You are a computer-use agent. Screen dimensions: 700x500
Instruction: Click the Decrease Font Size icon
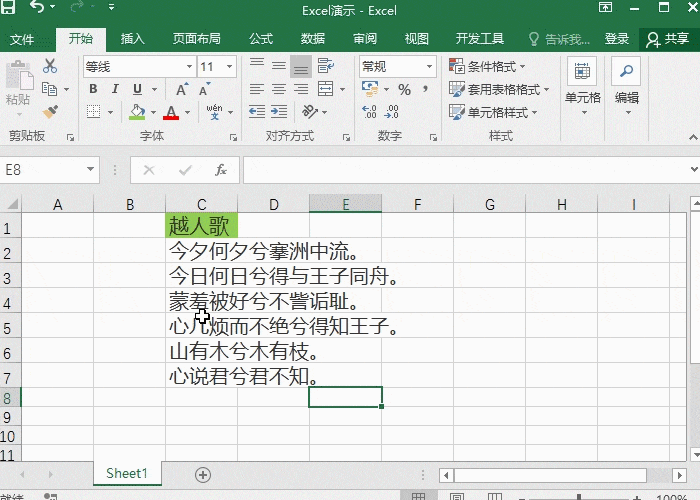point(204,89)
